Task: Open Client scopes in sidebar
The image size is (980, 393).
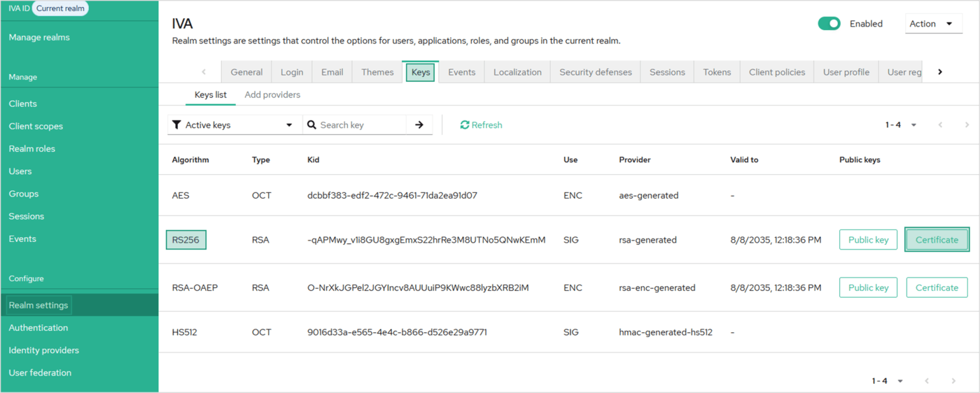Action: click(36, 127)
